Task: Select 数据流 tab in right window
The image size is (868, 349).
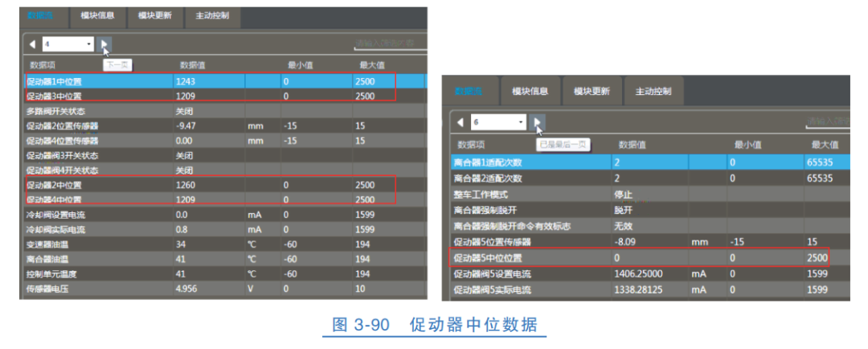Action: point(469,92)
